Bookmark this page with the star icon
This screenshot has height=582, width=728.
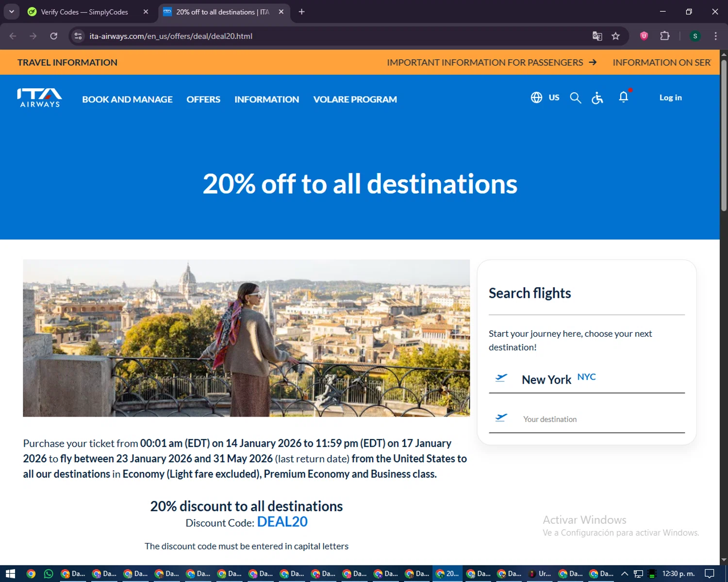[x=615, y=36]
